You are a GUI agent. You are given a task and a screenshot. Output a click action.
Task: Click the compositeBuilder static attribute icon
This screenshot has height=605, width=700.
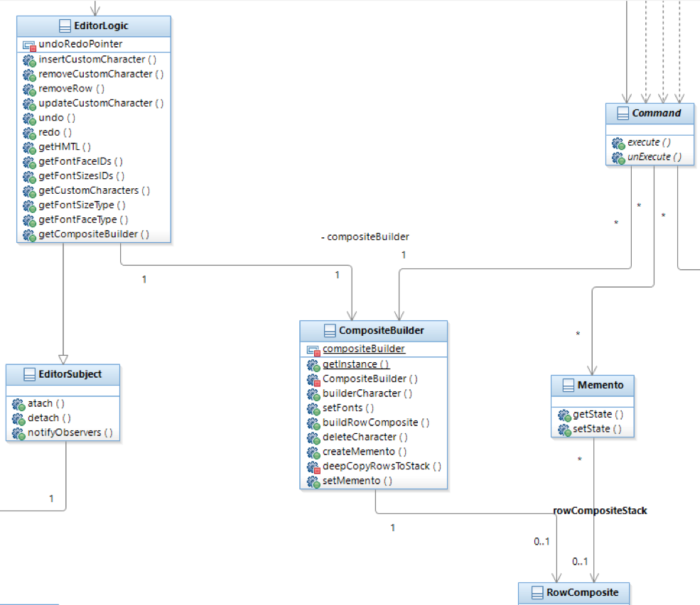(313, 350)
